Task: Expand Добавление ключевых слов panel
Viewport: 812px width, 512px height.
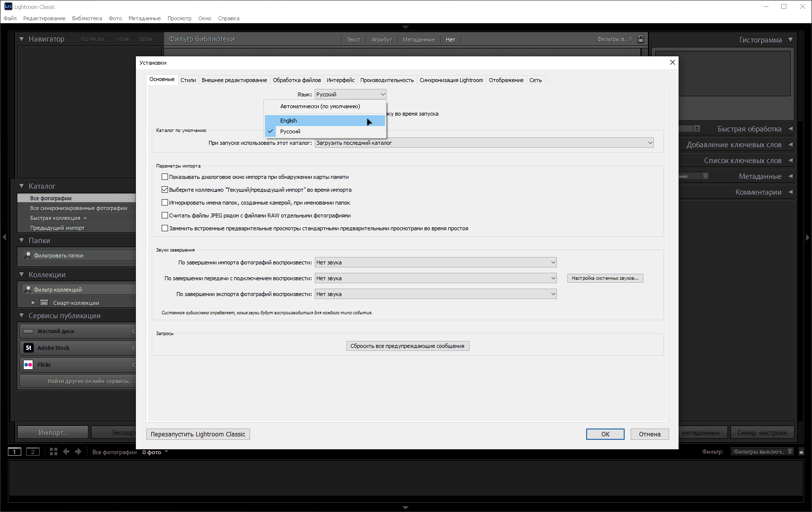Action: [x=790, y=145]
